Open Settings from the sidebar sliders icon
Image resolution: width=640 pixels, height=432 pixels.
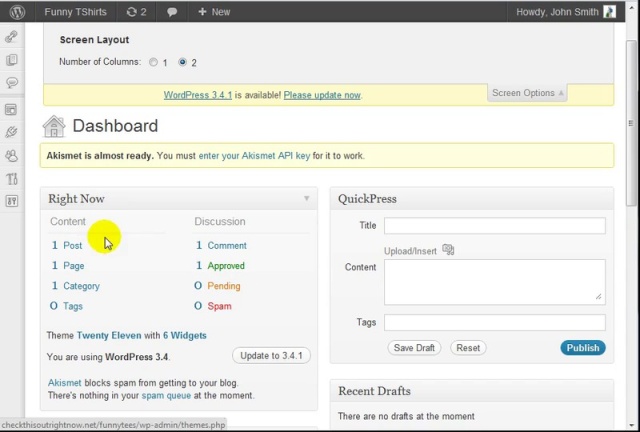tap(11, 201)
